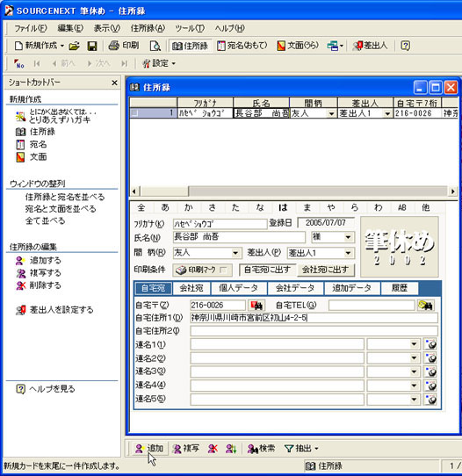Screen dimensions: 462x476
Task: Open the 連名3 honorific dropdown
Action: (414, 371)
